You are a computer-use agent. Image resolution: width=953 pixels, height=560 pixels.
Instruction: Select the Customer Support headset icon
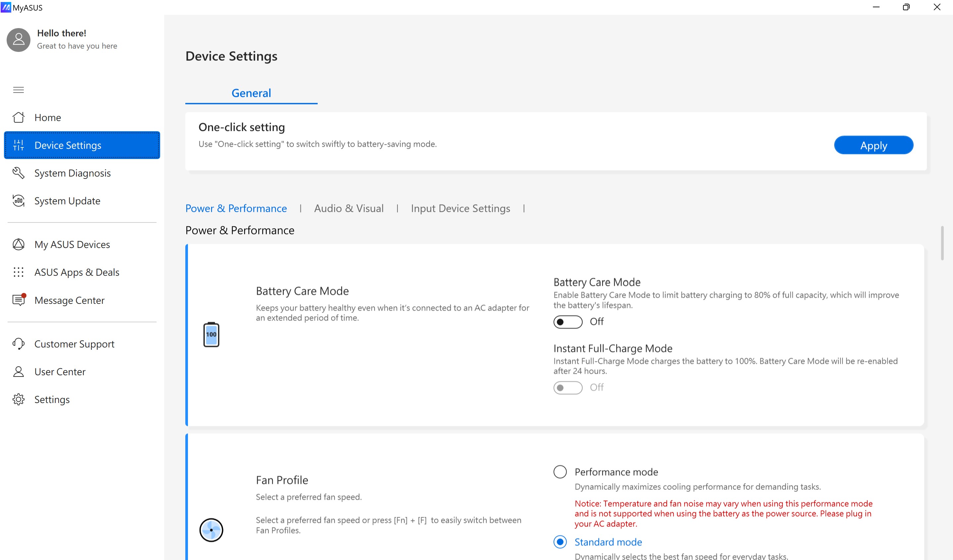click(x=19, y=343)
